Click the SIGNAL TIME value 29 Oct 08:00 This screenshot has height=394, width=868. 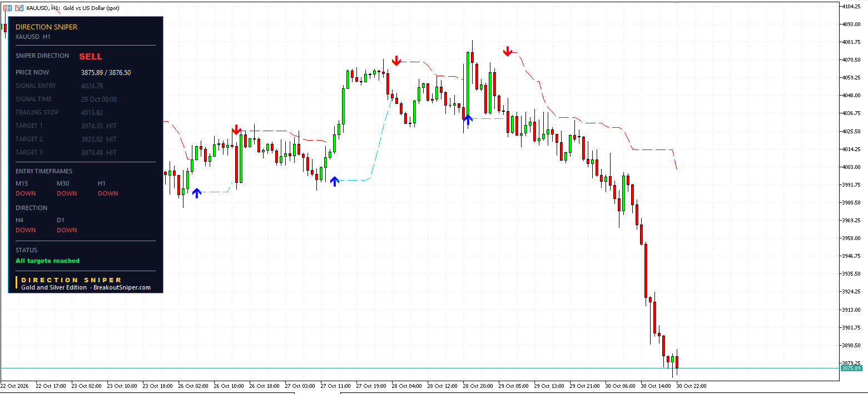coord(99,99)
